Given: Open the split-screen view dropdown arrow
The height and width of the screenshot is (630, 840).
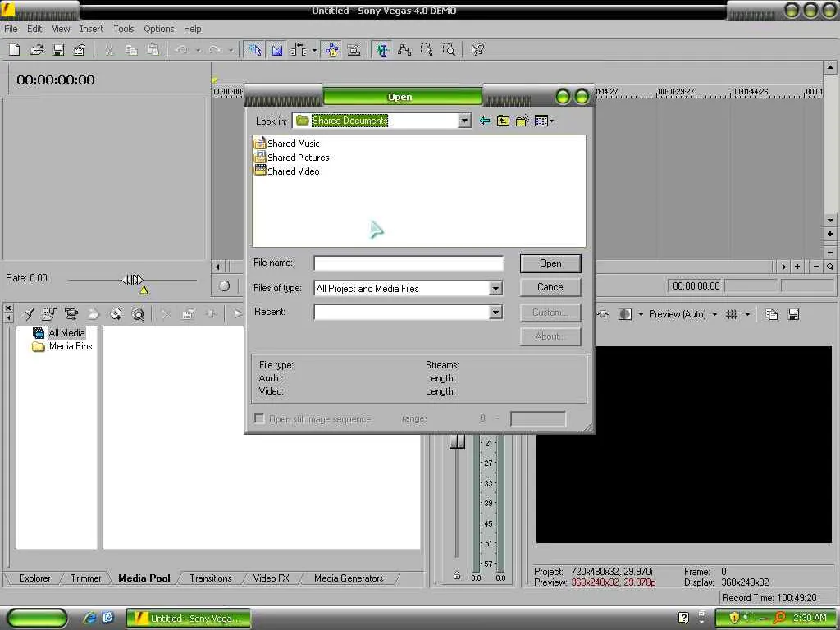Looking at the screenshot, I should pyautogui.click(x=640, y=314).
